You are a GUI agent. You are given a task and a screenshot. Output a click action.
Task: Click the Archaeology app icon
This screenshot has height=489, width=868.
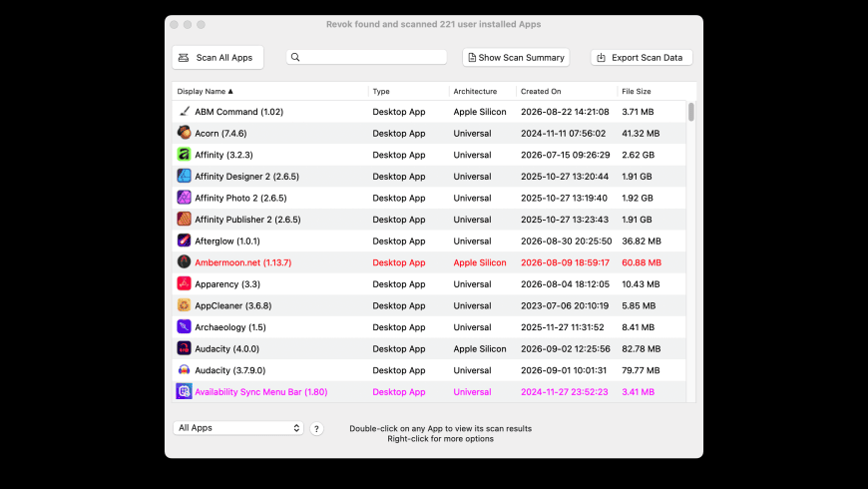click(x=184, y=326)
